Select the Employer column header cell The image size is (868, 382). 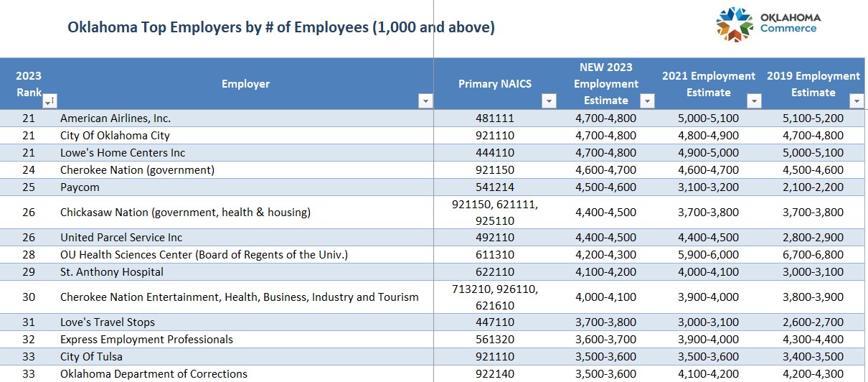pos(245,84)
